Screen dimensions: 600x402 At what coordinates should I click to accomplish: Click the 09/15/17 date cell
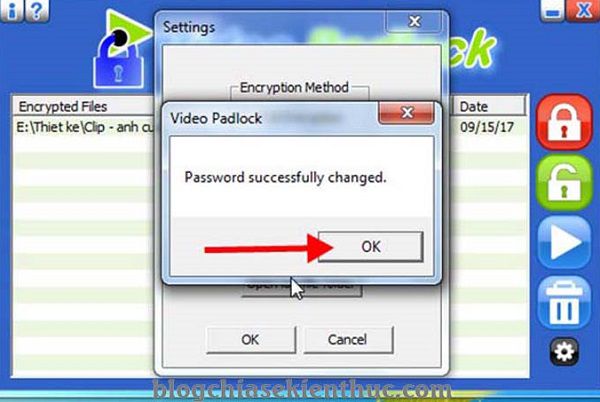pyautogui.click(x=487, y=127)
